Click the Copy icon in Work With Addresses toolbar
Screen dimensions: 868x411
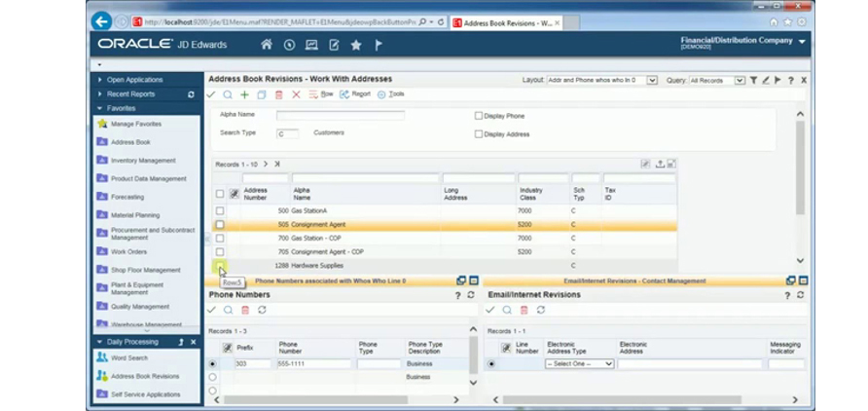tap(262, 94)
